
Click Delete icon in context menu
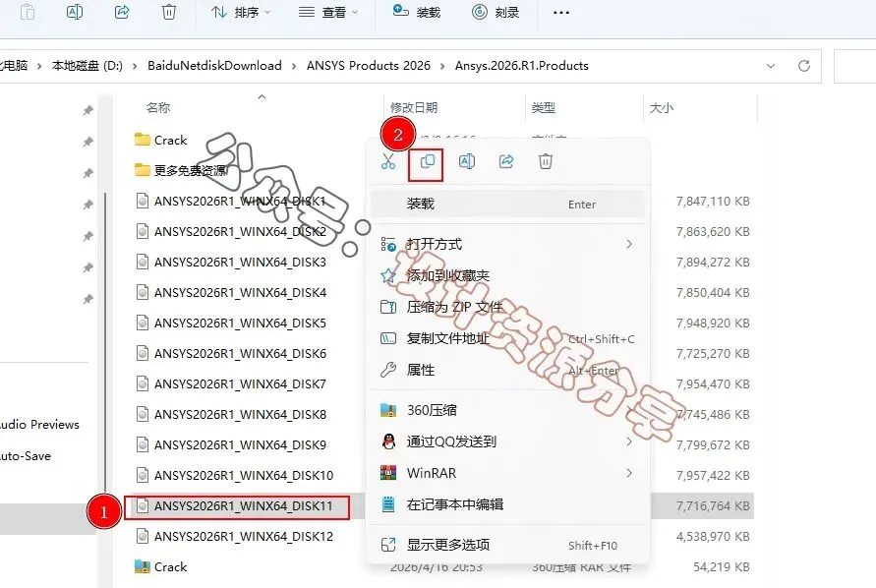(546, 161)
